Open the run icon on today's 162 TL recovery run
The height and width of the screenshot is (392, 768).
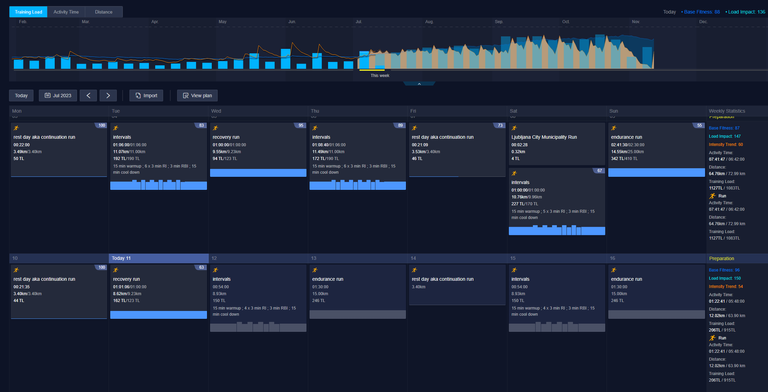(116, 270)
